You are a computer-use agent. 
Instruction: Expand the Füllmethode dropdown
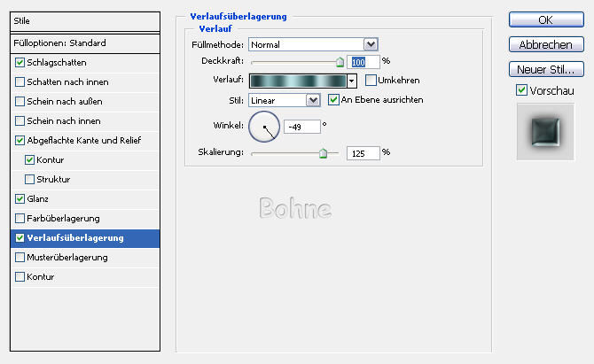tap(371, 43)
